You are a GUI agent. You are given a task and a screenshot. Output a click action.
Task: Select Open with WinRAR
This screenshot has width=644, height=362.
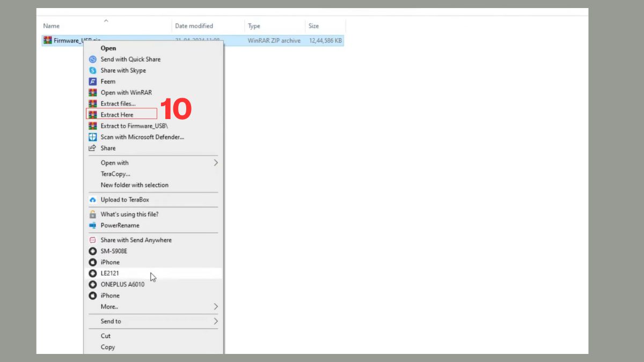point(126,93)
